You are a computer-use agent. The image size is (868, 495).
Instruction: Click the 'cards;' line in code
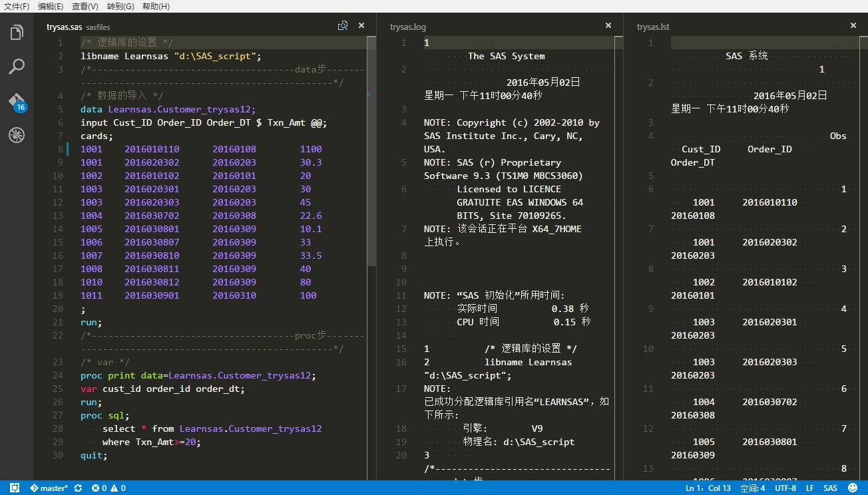pyautogui.click(x=97, y=136)
